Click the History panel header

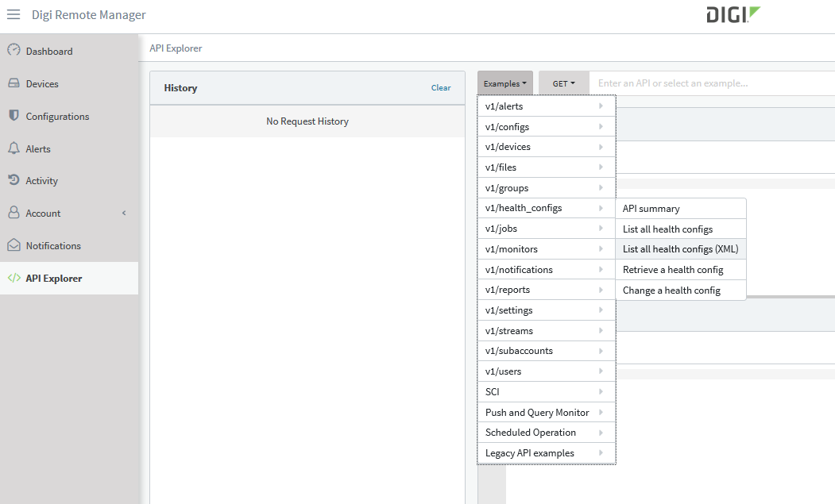[307, 88]
